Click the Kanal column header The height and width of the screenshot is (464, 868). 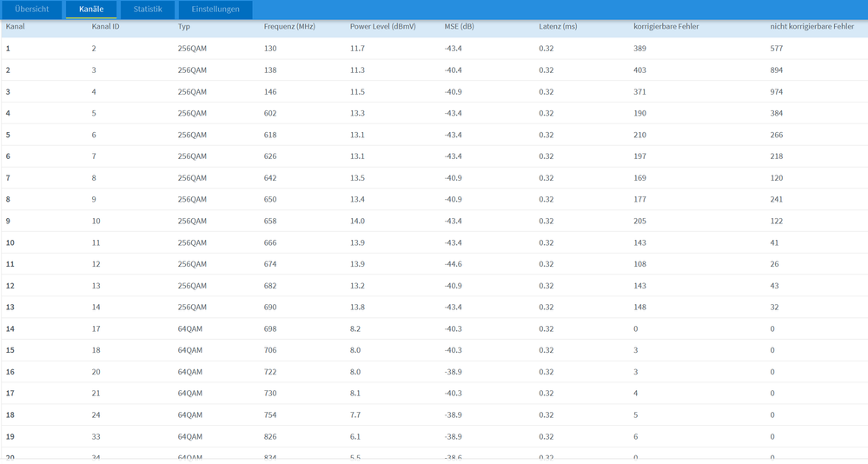pos(16,27)
